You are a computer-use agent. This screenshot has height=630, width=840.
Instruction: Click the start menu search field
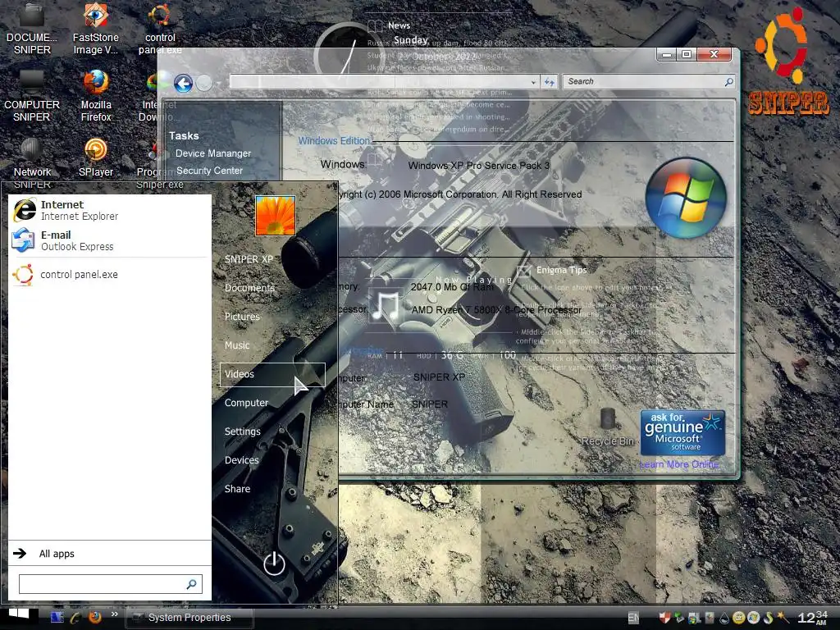point(111,584)
